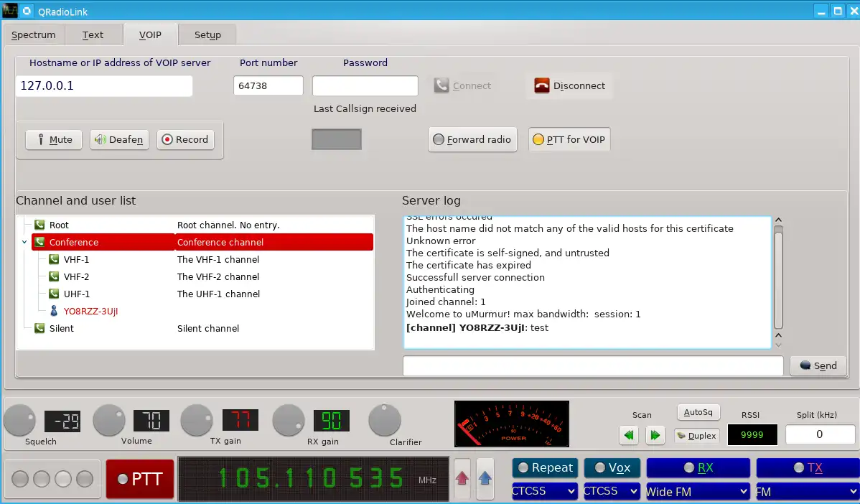Scan up with the right green arrow
Screen dimensions: 860x504
pyautogui.click(x=655, y=436)
